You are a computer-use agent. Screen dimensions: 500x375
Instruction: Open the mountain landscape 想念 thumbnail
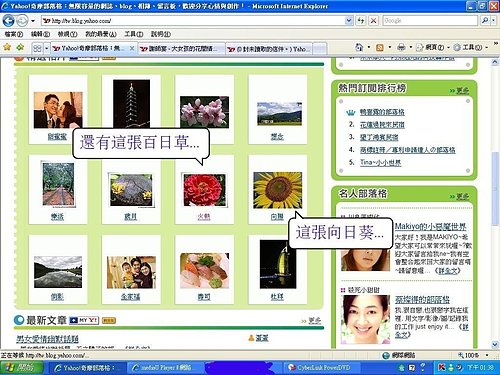279,114
